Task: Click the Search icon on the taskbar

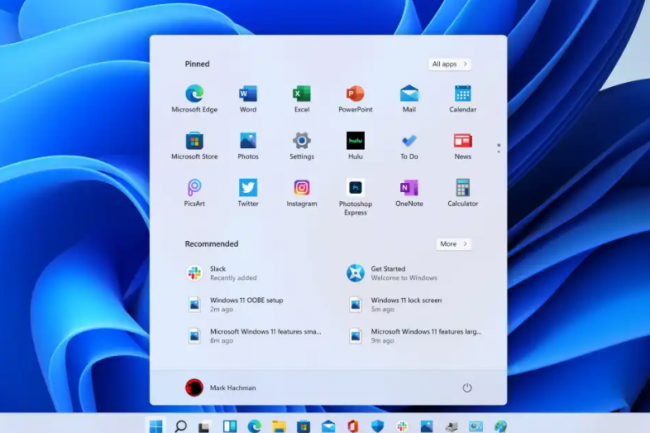Action: point(181,426)
